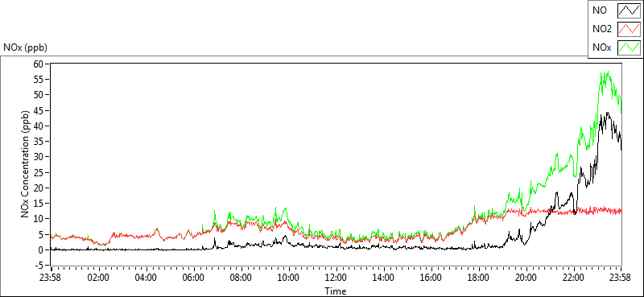This screenshot has width=644, height=297.
Task: Click the 12:00 time axis label
Action: tap(336, 277)
